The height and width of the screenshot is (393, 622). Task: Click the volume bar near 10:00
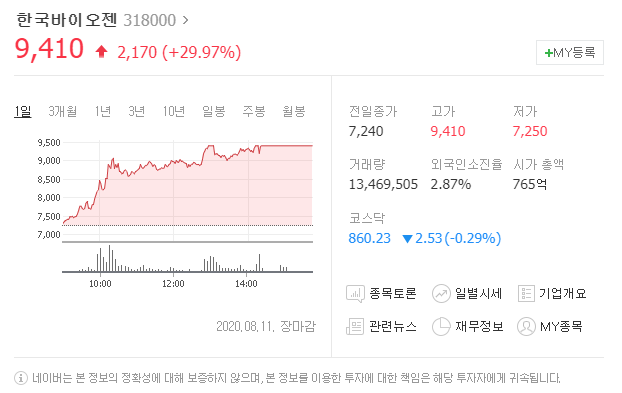(100, 260)
